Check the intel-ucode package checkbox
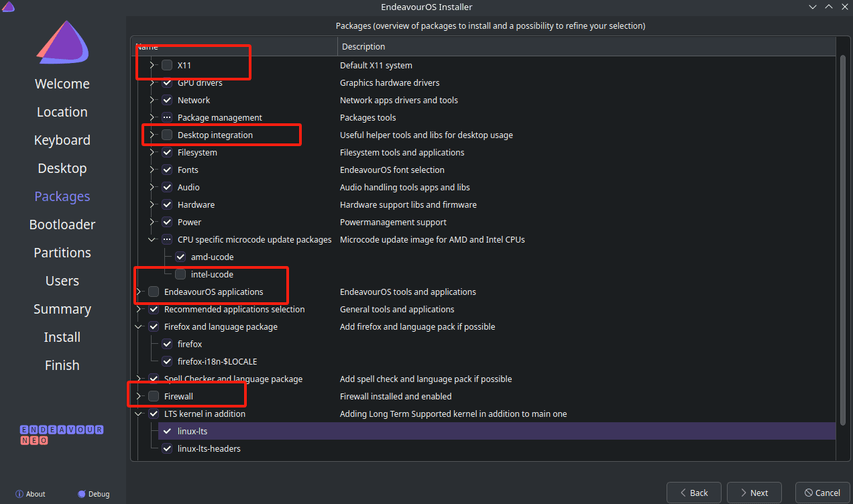Image resolution: width=853 pixels, height=504 pixels. tap(180, 274)
